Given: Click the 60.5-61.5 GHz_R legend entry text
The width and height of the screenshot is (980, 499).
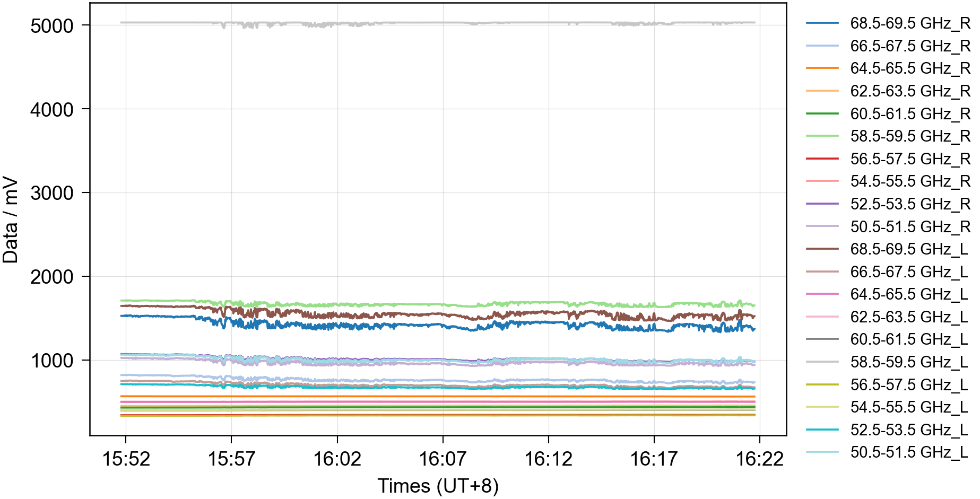Looking at the screenshot, I should tap(909, 113).
